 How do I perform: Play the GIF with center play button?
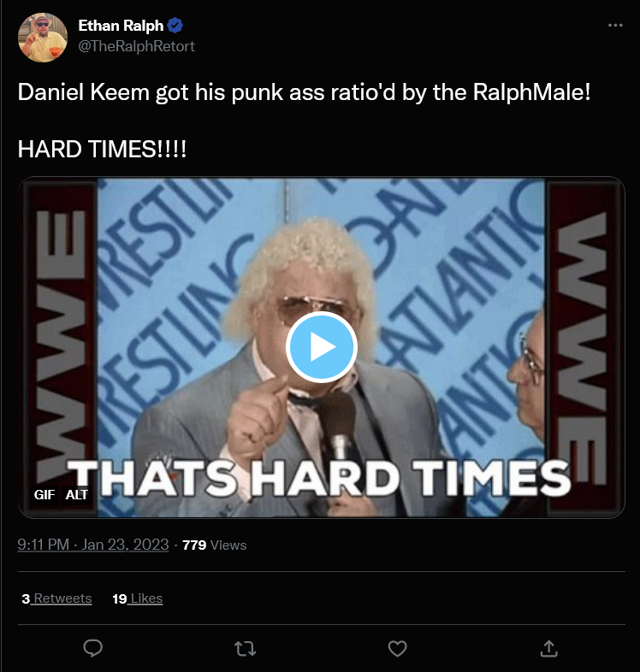(x=322, y=347)
